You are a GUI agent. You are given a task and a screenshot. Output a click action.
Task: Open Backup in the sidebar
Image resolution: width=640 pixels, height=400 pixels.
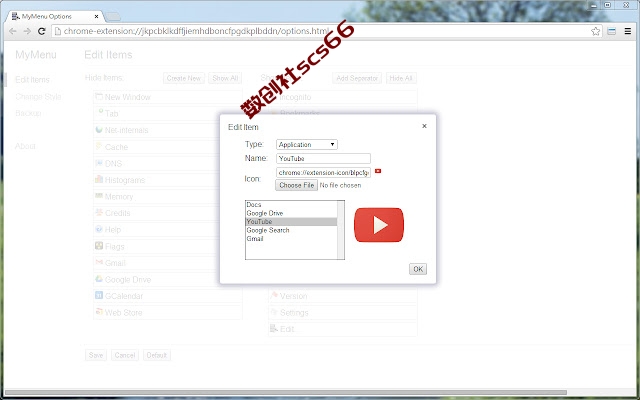(28, 113)
